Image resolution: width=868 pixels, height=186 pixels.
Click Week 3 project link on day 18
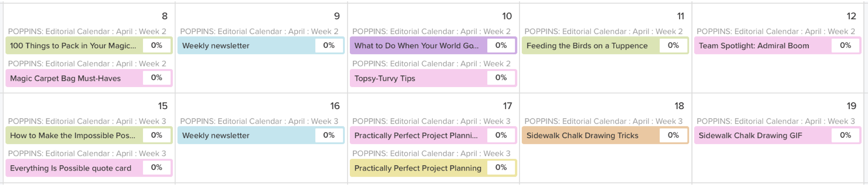[603, 121]
